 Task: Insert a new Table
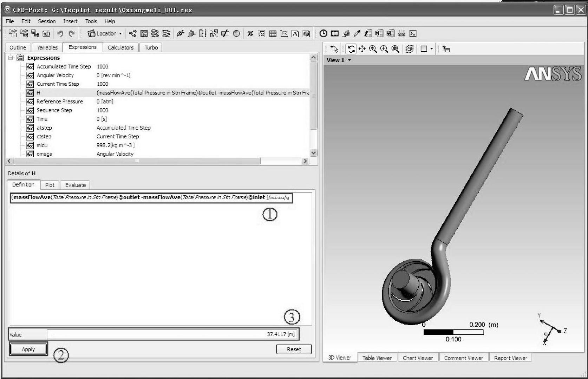pyautogui.click(x=273, y=34)
